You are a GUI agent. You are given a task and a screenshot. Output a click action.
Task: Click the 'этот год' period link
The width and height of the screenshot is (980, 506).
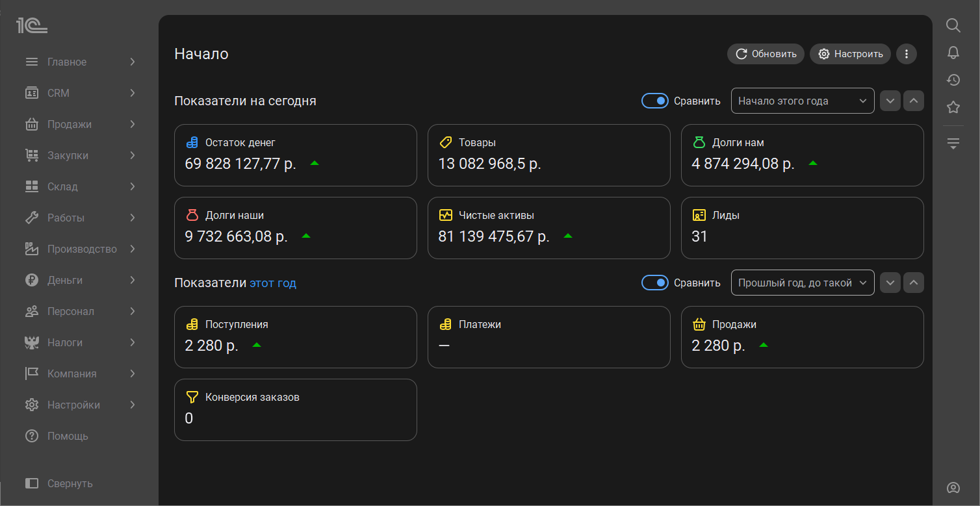(273, 283)
